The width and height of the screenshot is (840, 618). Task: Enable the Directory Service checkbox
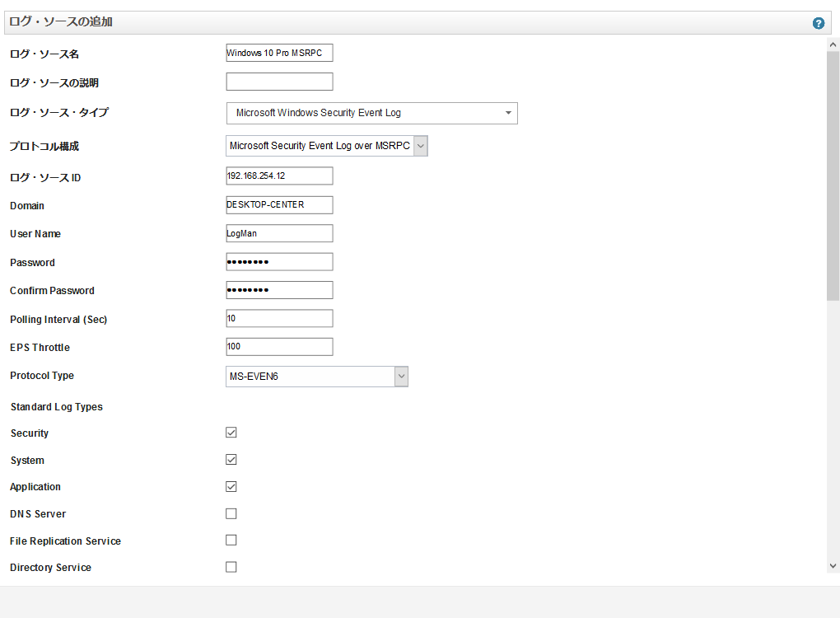[x=231, y=567]
